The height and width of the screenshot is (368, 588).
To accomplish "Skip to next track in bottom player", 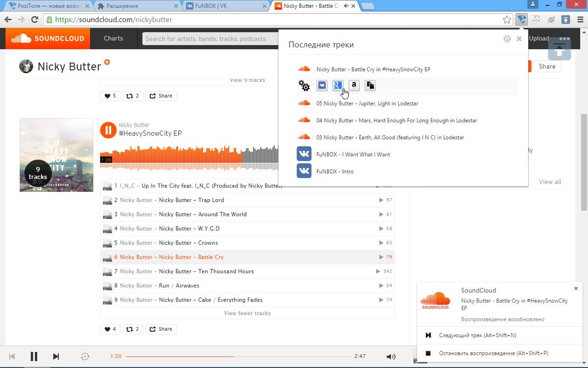I will 56,356.
